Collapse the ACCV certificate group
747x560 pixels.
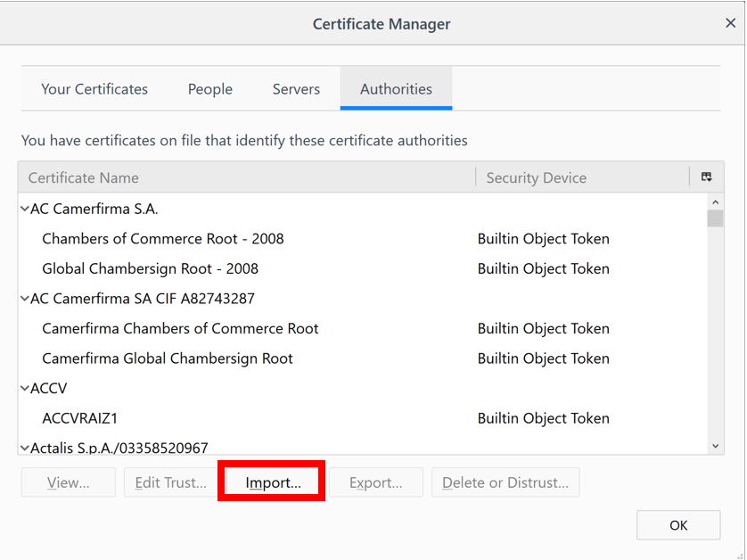click(x=24, y=389)
